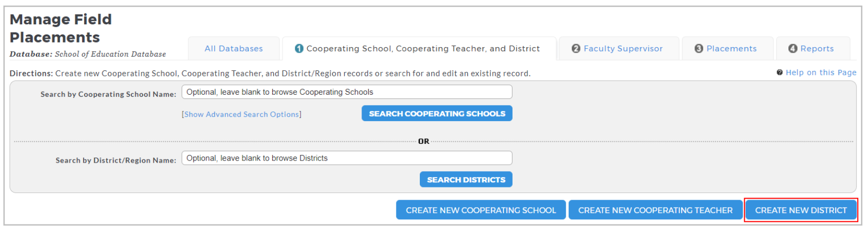The width and height of the screenshot is (868, 231).
Task: Open the All Databases tab
Action: click(x=234, y=49)
